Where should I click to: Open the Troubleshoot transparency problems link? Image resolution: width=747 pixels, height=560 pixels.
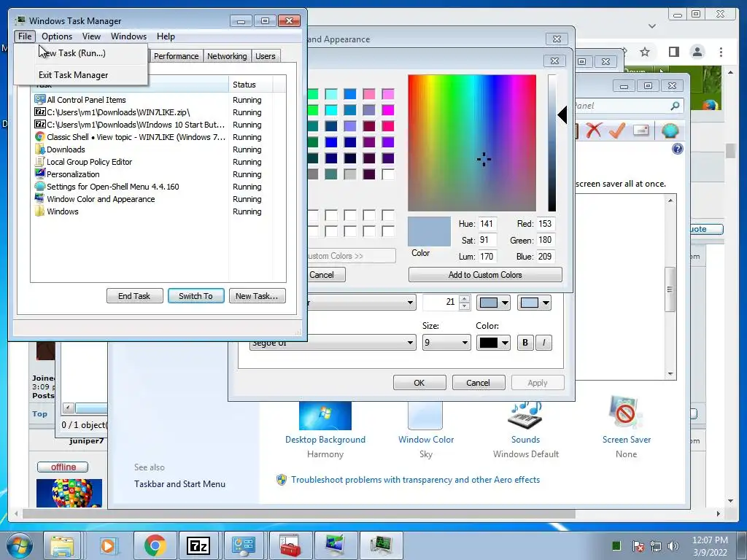point(415,480)
